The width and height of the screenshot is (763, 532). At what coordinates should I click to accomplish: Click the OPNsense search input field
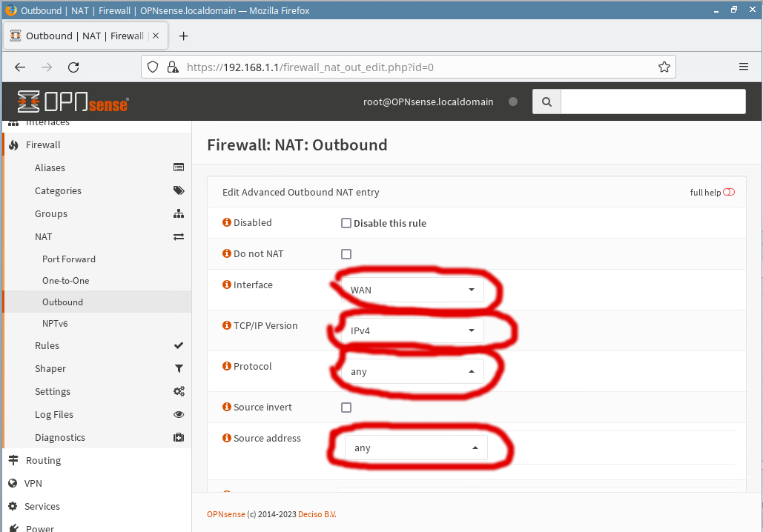653,102
